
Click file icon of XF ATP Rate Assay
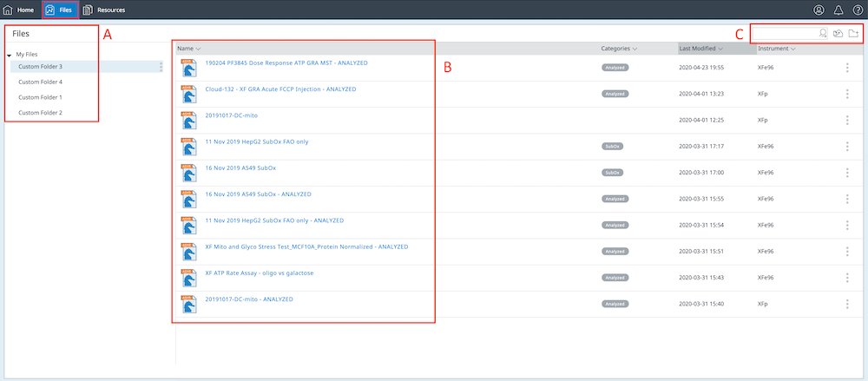point(188,278)
